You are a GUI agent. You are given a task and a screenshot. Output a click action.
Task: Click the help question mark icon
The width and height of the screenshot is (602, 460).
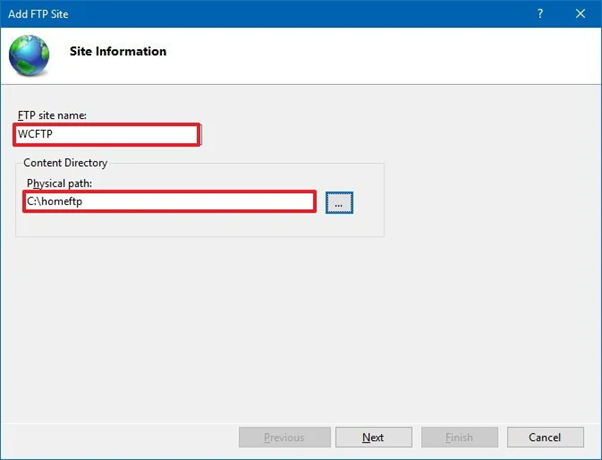pos(540,14)
